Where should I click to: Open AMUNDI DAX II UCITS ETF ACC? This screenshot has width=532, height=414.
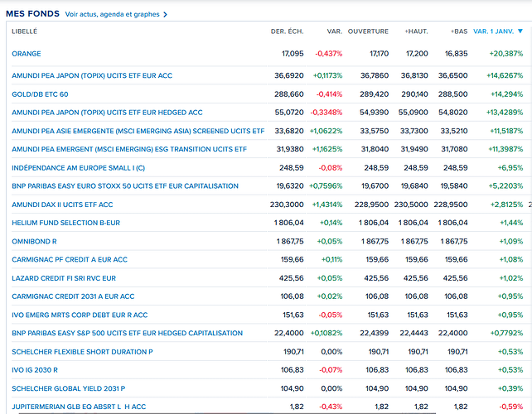point(62,205)
